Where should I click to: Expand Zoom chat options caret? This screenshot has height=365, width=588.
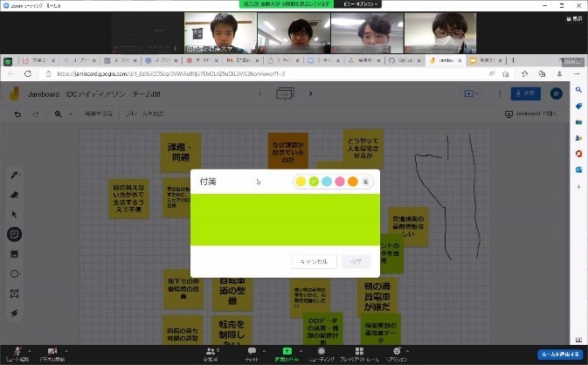(264, 351)
